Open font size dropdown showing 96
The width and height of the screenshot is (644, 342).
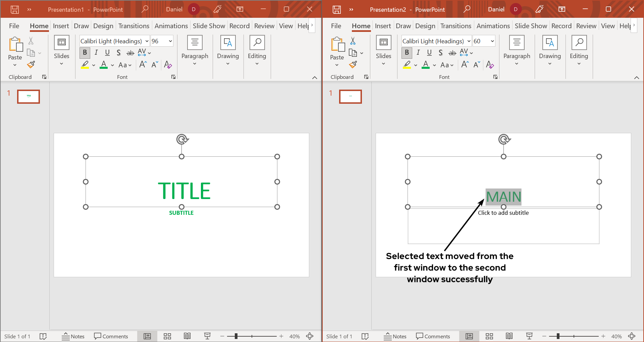170,41
